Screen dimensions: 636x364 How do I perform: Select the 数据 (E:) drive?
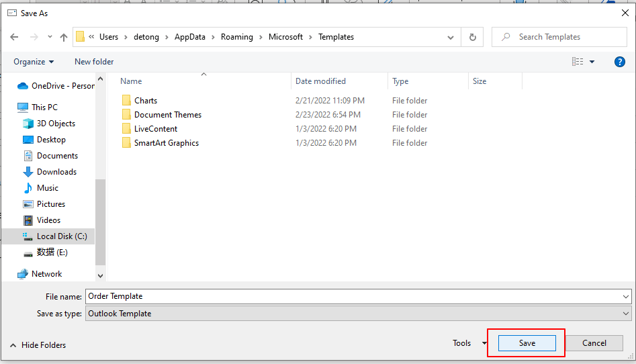(45, 253)
